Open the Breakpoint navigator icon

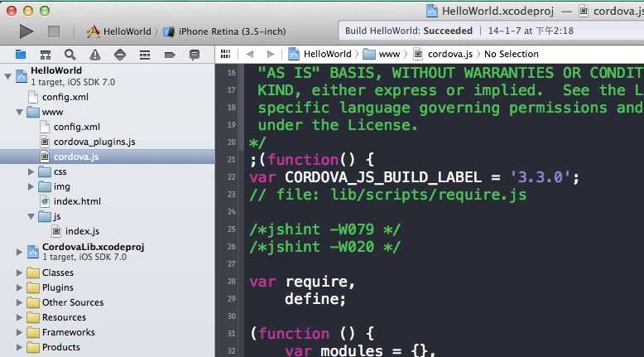[170, 55]
